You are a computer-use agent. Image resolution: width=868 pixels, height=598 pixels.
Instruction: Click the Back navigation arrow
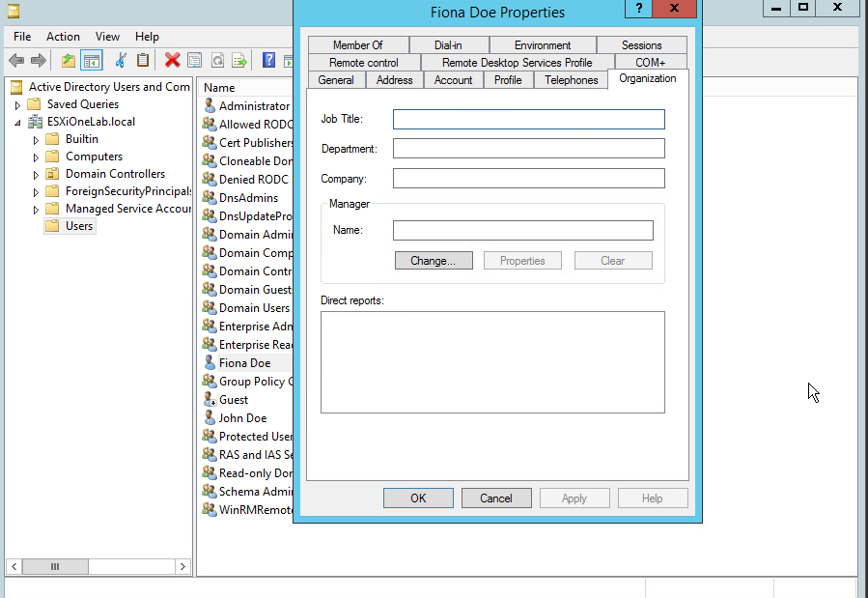point(16,59)
